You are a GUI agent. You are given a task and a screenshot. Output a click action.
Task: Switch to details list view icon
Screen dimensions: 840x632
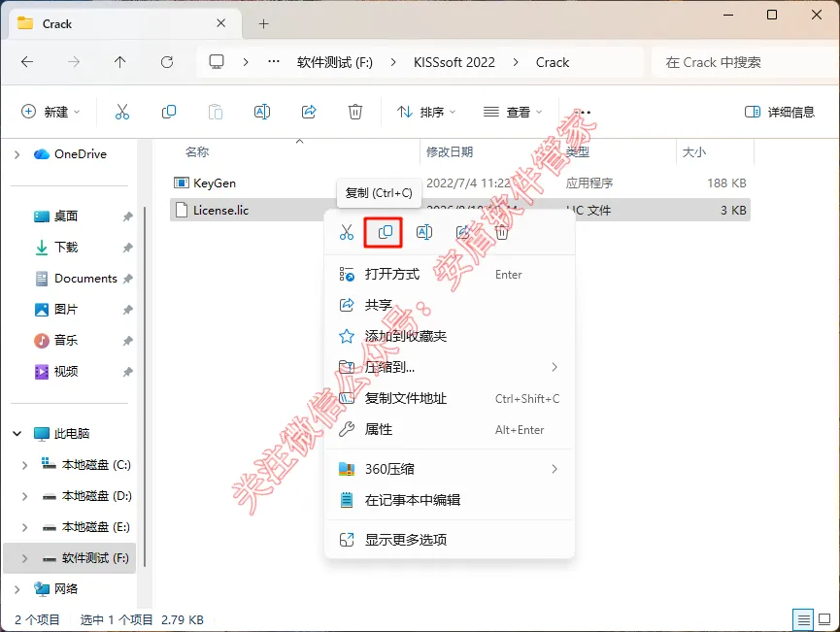point(803,620)
